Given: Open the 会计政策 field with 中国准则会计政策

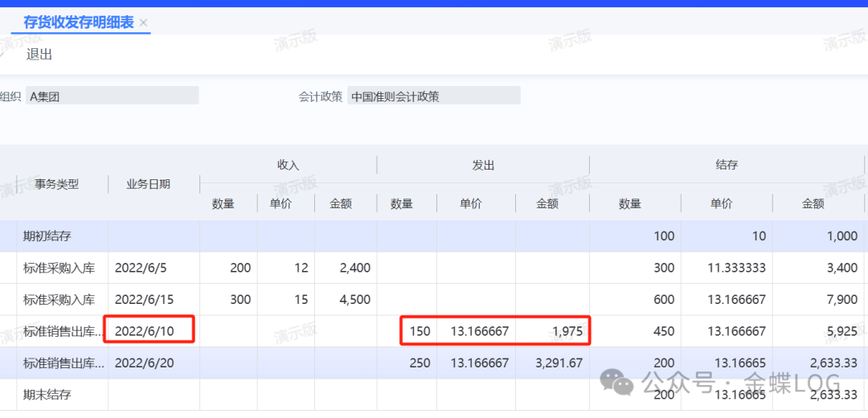Looking at the screenshot, I should coord(433,96).
